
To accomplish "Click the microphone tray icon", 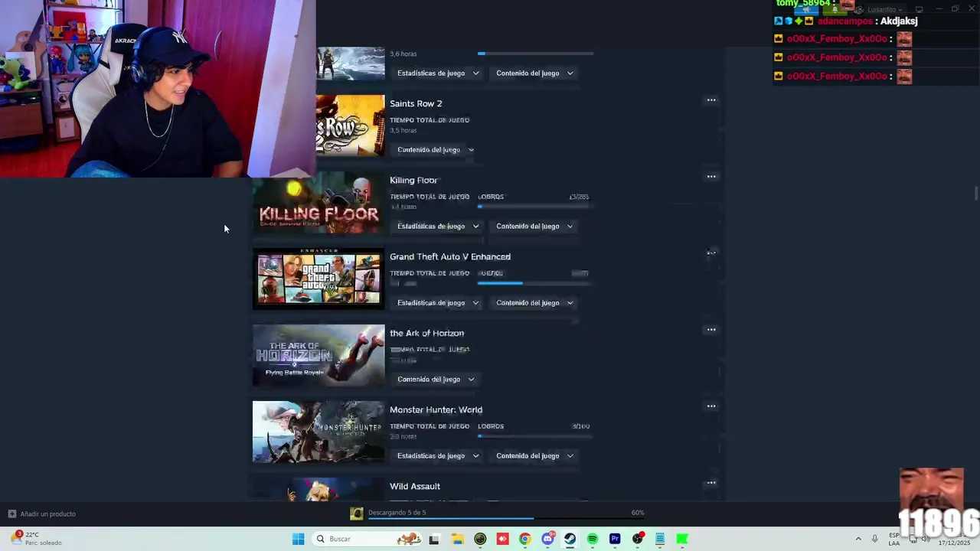I will tap(874, 539).
